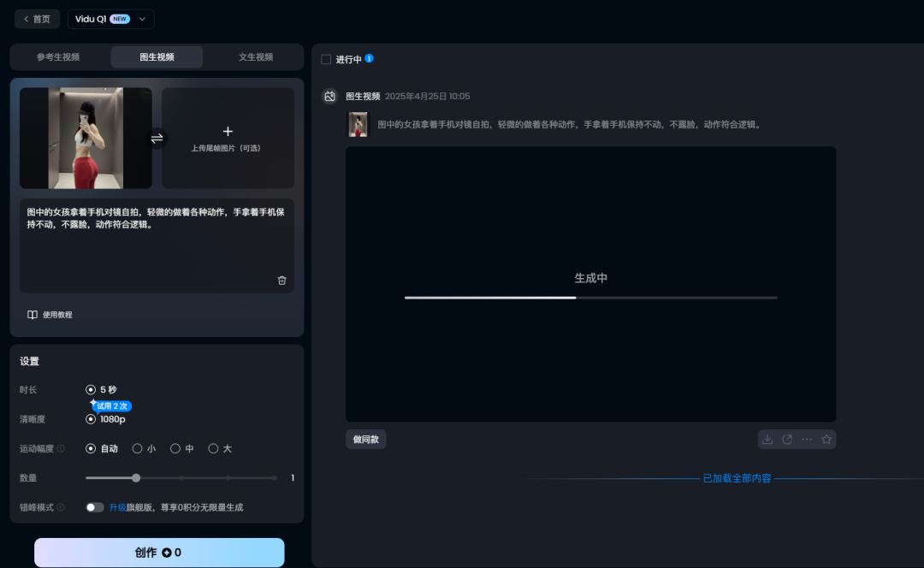Switch to the 参考生视频 tab
The height and width of the screenshot is (568, 924).
click(58, 57)
